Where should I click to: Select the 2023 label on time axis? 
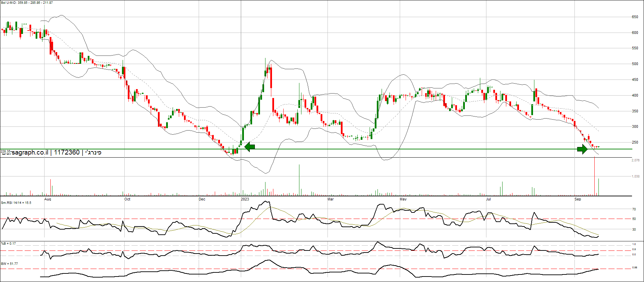(245, 199)
